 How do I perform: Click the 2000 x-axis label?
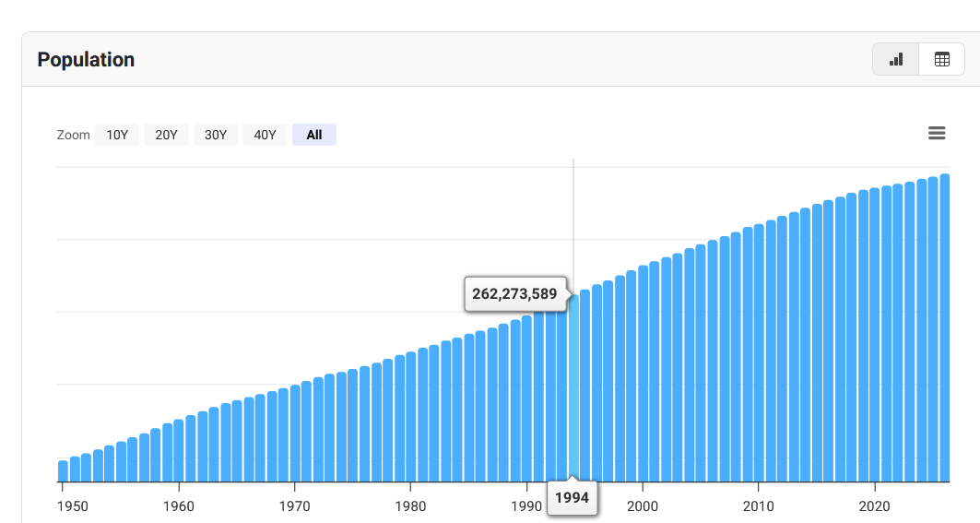click(x=643, y=506)
